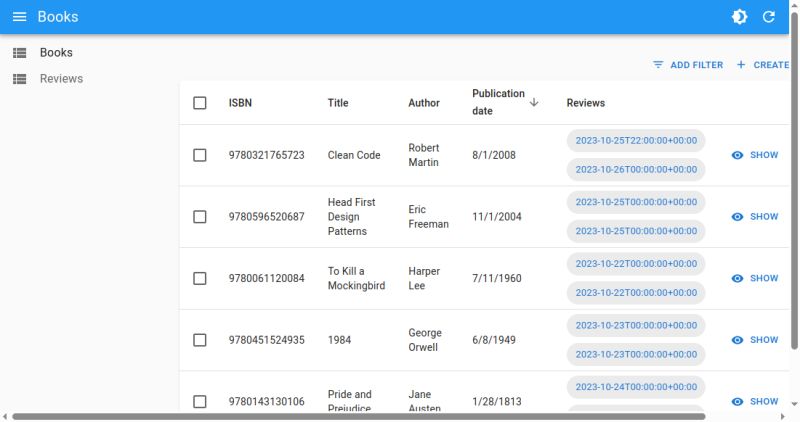Click ISBN cell 9780596520687
This screenshot has height=422, width=800.
tap(266, 217)
